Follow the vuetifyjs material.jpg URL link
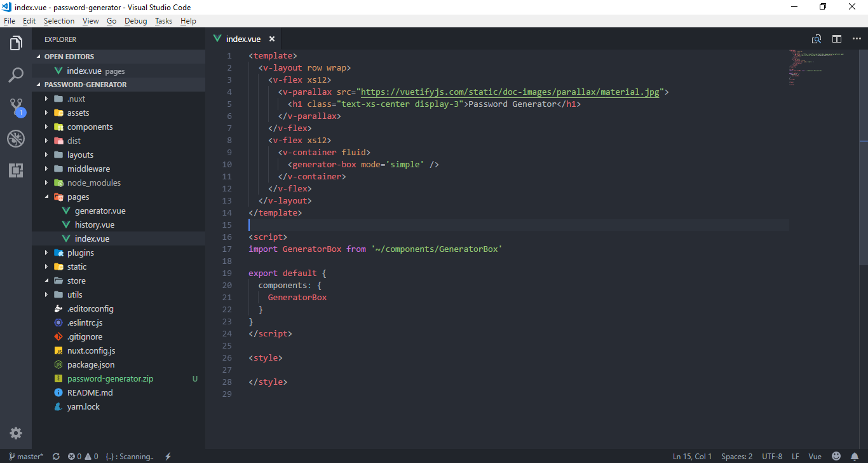This screenshot has width=868, height=463. point(510,92)
